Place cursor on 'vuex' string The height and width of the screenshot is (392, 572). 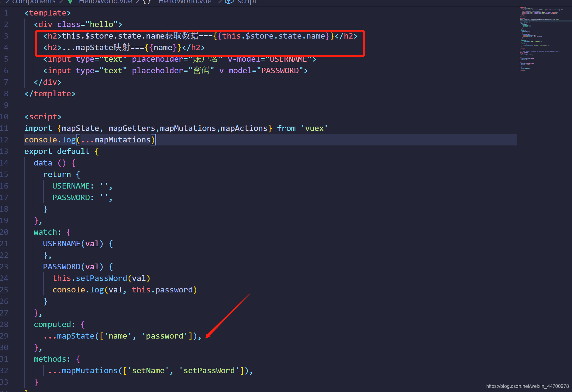[x=314, y=128]
